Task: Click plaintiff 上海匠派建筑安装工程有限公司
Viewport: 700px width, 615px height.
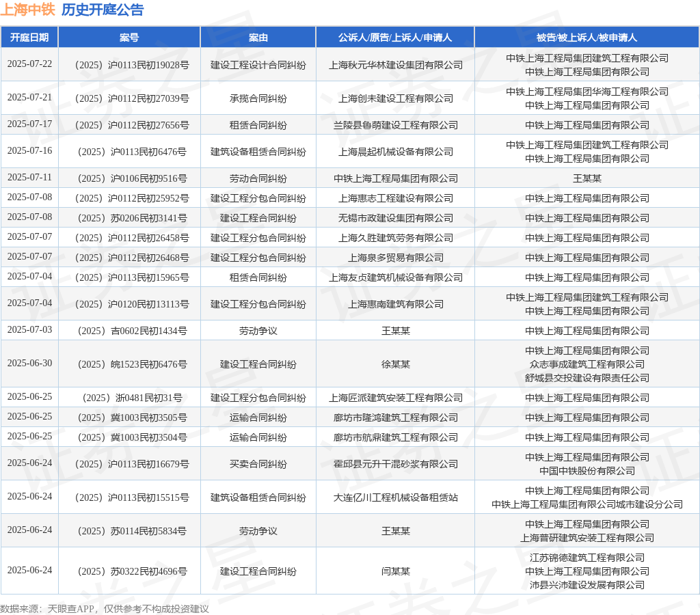Action: coord(396,398)
